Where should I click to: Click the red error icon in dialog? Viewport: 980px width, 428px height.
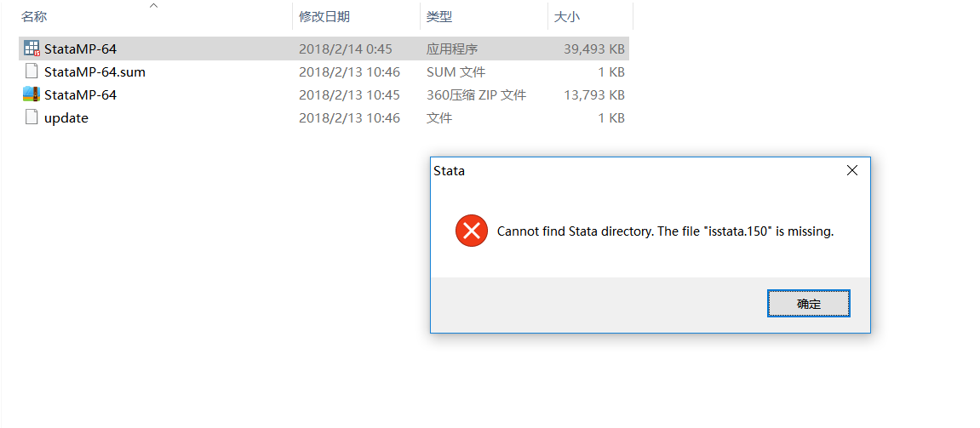click(x=471, y=231)
